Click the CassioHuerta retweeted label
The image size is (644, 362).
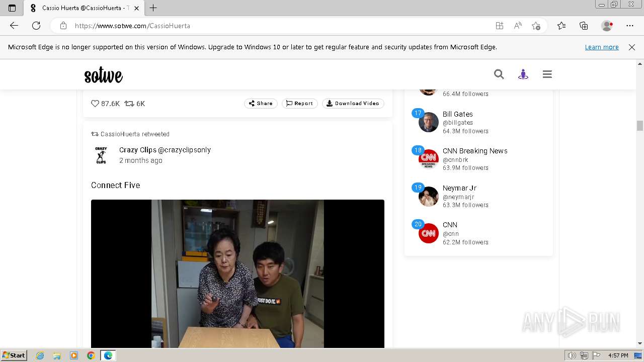[135, 134]
